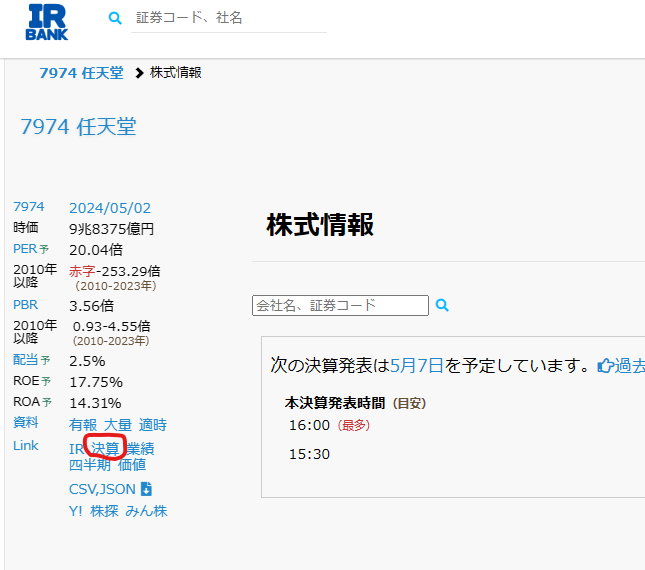Click the header search magnifier icon
645x570 pixels.
click(115, 18)
